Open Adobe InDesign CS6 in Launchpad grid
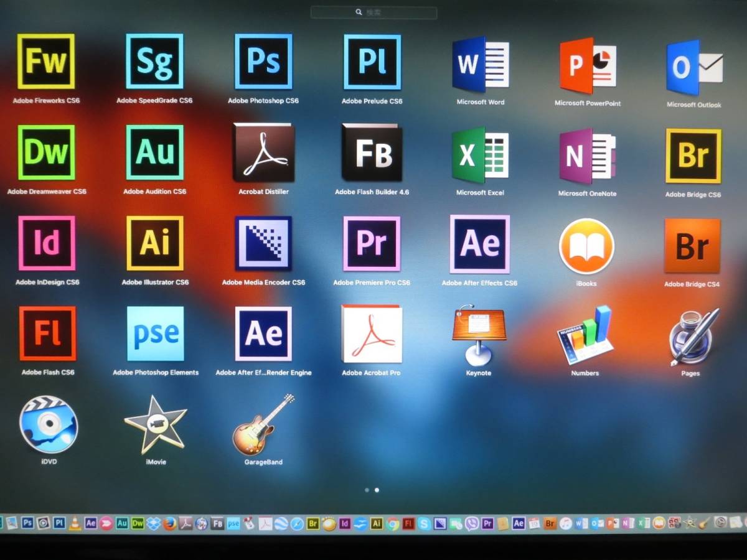 (47, 243)
